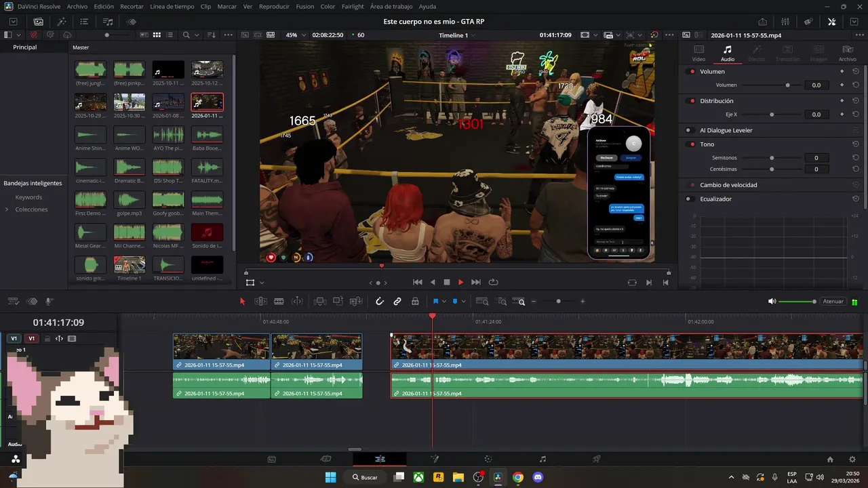Click the Semitonos value field
The width and height of the screenshot is (868, 488).
click(x=816, y=158)
